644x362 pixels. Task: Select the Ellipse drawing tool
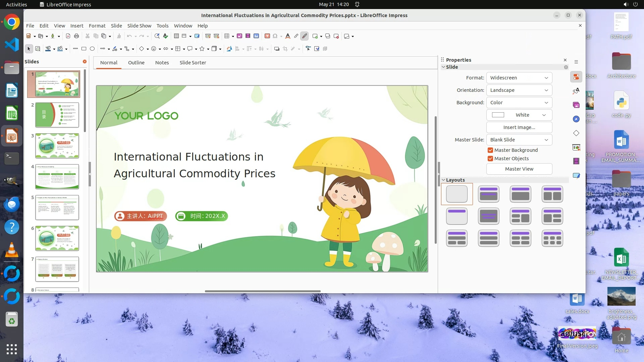(x=92, y=49)
